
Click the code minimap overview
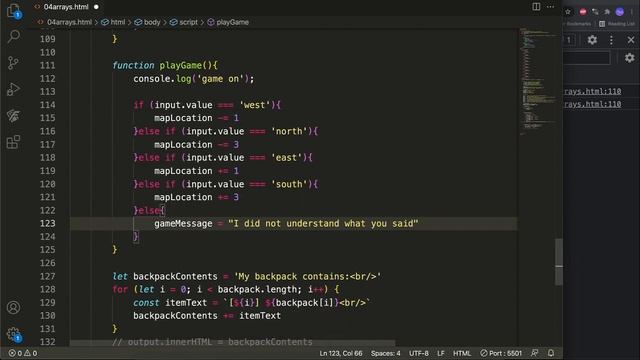click(x=538, y=82)
